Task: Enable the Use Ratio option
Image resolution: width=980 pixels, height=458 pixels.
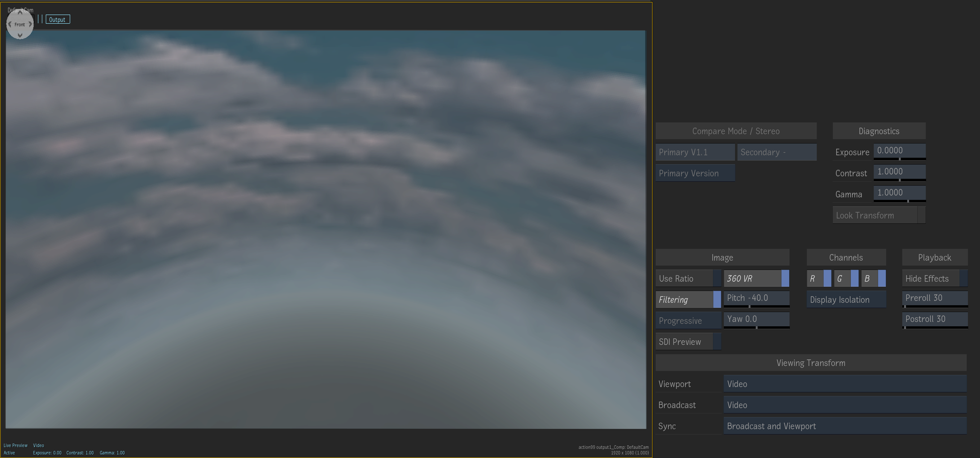Action: tap(688, 278)
